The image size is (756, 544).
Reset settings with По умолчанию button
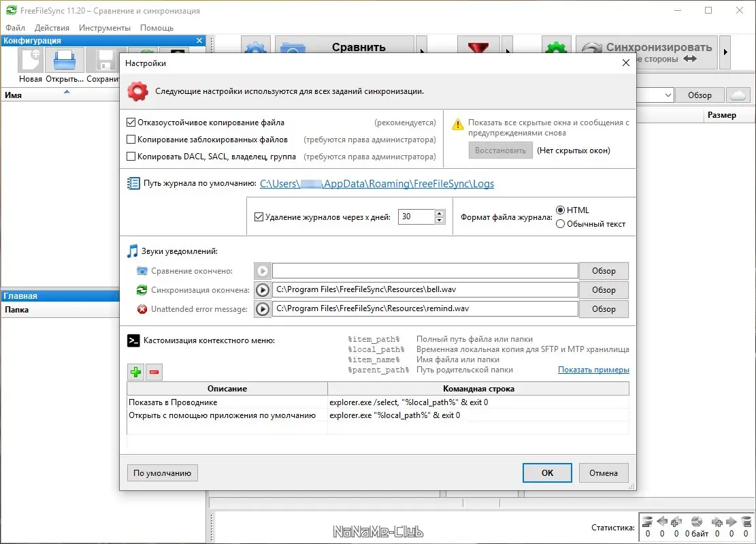(x=163, y=473)
